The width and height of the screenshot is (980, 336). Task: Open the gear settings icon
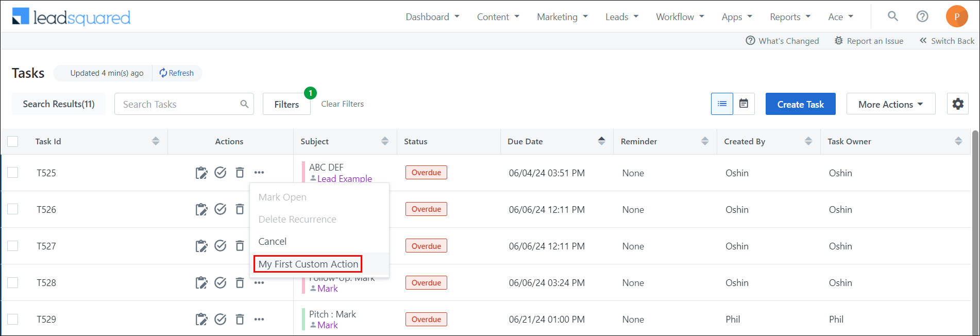(x=958, y=104)
